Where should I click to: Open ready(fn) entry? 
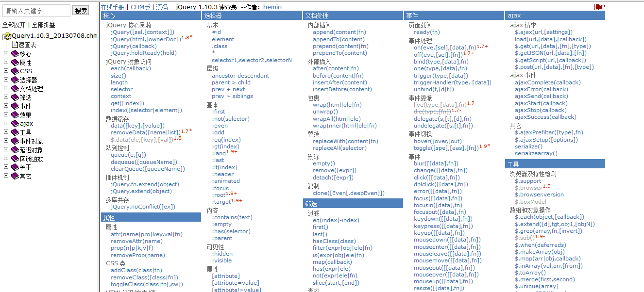coord(427,32)
